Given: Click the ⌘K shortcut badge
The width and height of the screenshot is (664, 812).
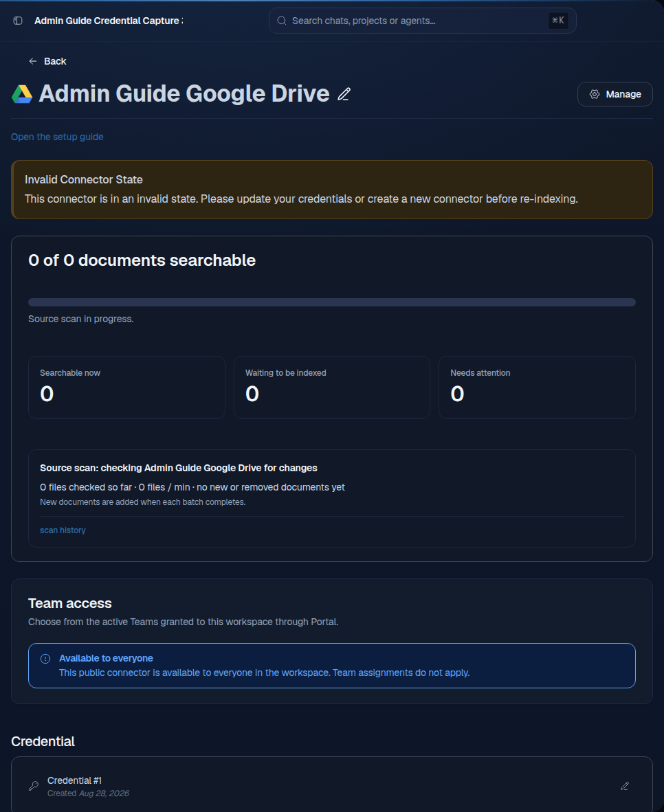Looking at the screenshot, I should (x=558, y=21).
